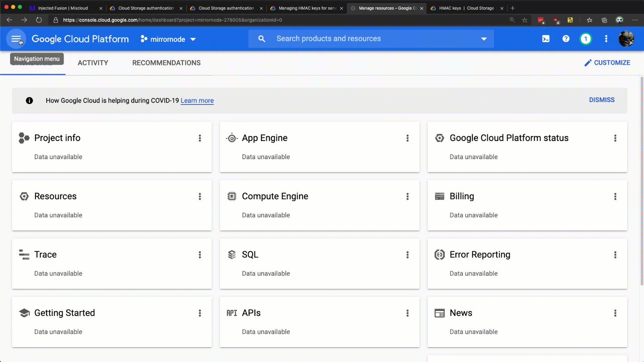Click the search magnifier icon
644x362 pixels.
coord(262,39)
